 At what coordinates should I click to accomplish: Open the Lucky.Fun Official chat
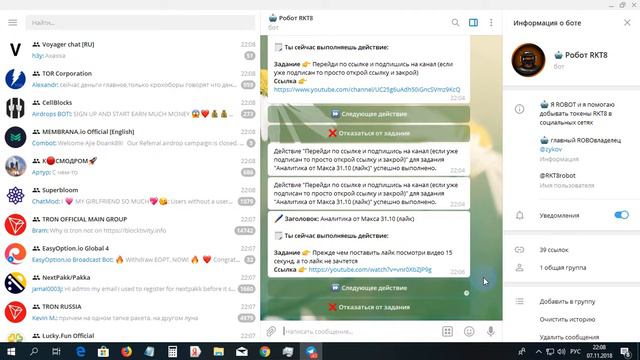tap(130, 336)
